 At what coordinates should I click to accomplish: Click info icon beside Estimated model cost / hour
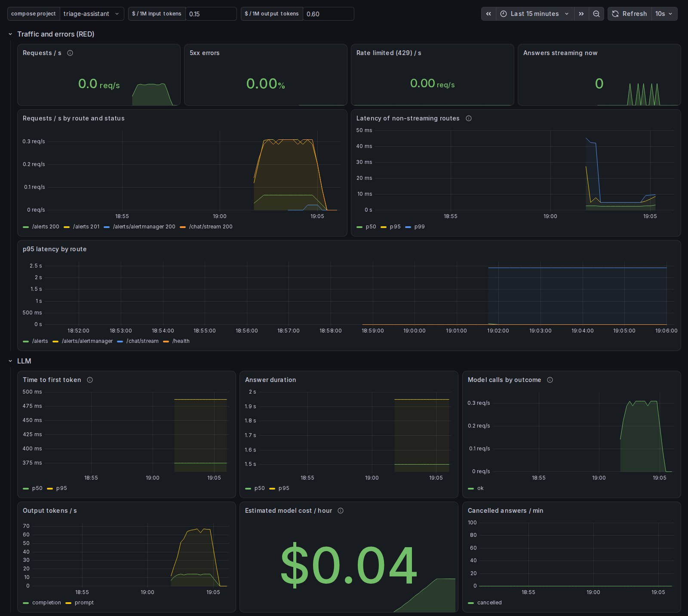[x=341, y=511]
